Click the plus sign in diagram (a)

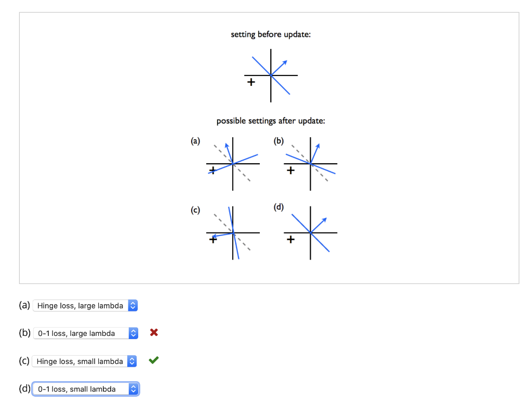pos(212,170)
